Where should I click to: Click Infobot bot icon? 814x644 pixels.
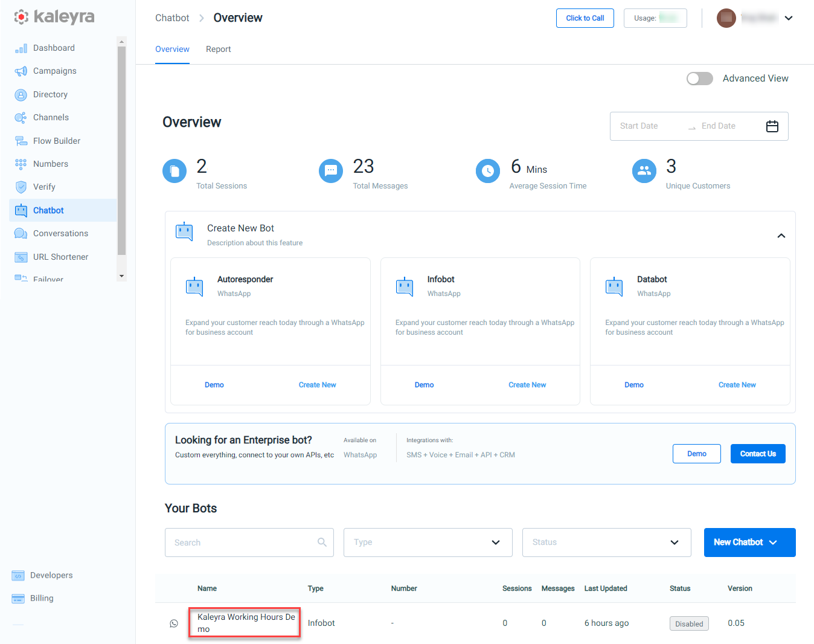pos(405,286)
